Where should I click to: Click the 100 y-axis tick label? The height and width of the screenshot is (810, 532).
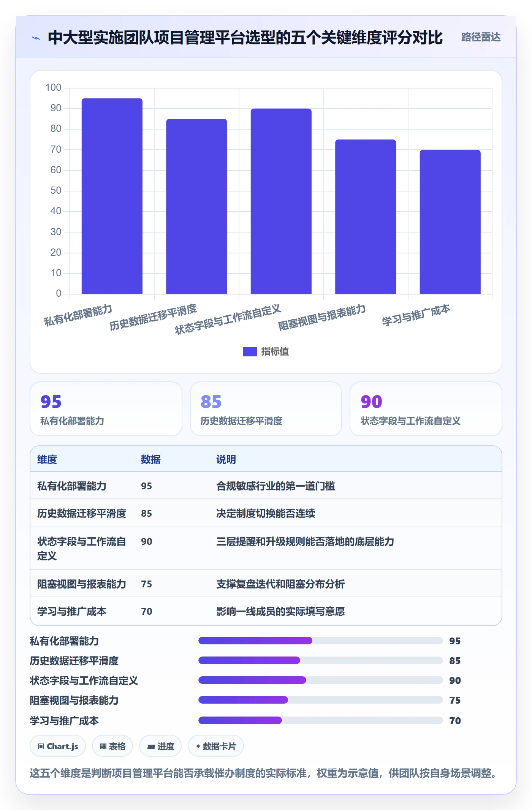[x=53, y=88]
